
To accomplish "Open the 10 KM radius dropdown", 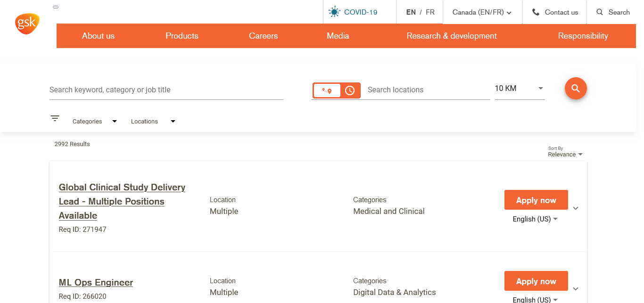I will tap(519, 89).
